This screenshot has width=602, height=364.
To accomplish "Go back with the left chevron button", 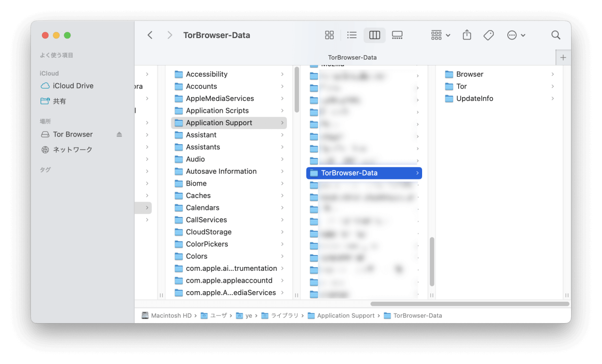I will click(150, 35).
